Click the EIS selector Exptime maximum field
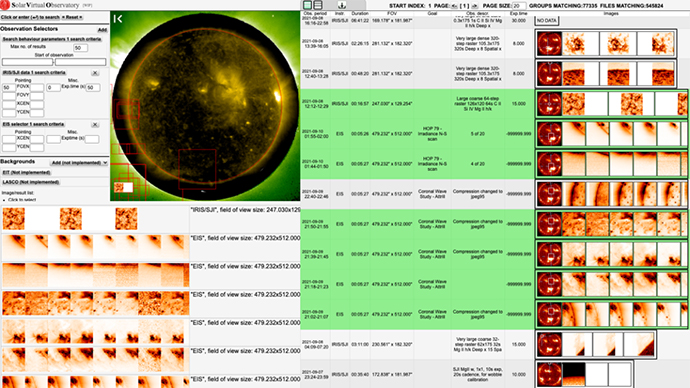Image resolution: width=690 pixels, height=388 pixels. coord(92,139)
